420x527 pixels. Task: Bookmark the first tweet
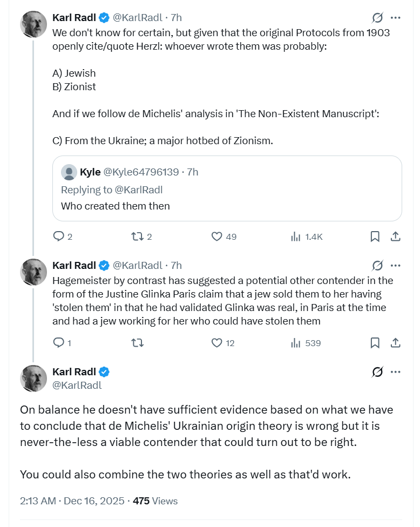tap(375, 237)
